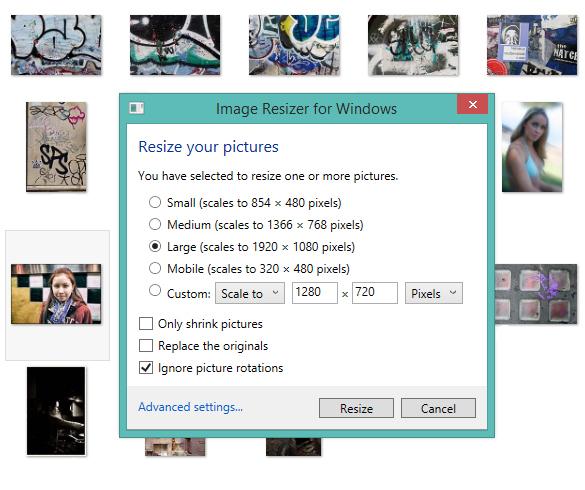This screenshot has height=490, width=585.
Task: Close the Image Resizer dialog
Action: click(472, 104)
